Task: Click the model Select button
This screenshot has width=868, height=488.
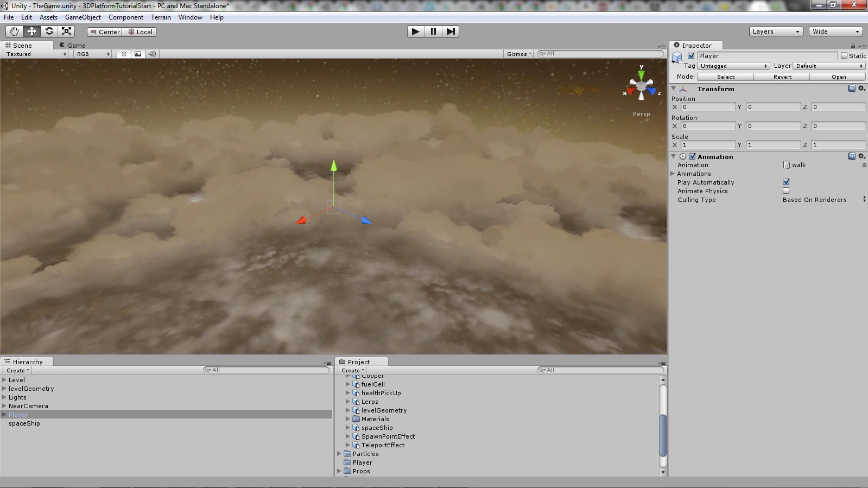Action: tap(725, 77)
